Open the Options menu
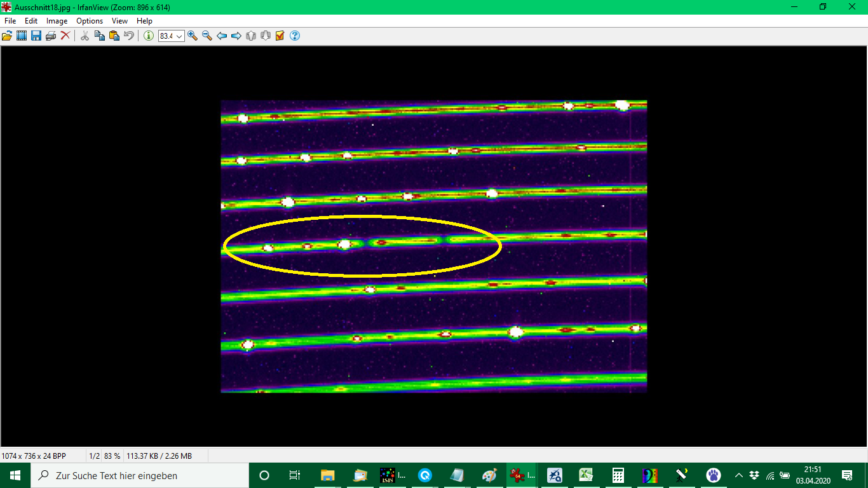Viewport: 868px width, 488px height. pos(90,21)
